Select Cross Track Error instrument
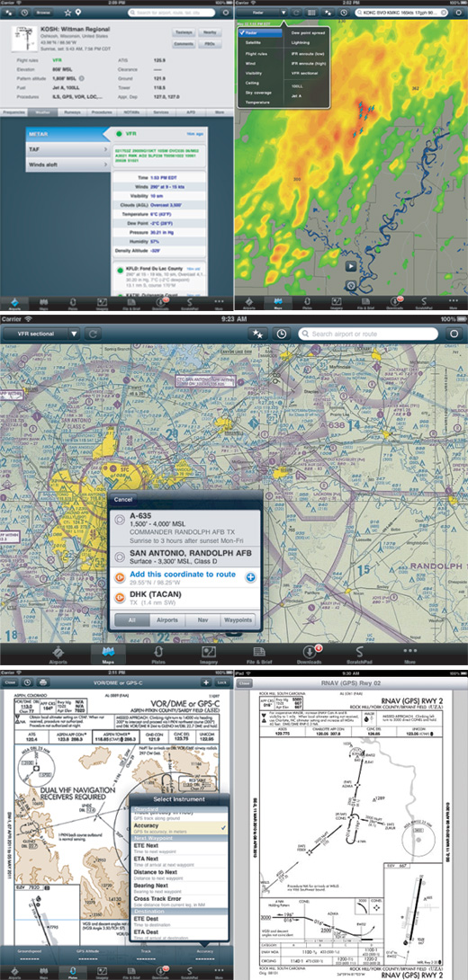Screen dimensions: 468x980 coord(179,903)
